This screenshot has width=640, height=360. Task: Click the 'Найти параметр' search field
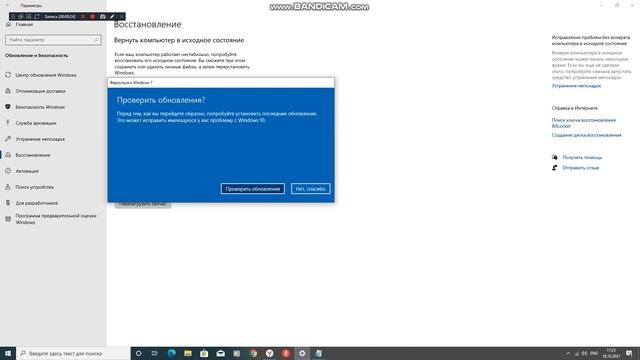click(x=53, y=40)
